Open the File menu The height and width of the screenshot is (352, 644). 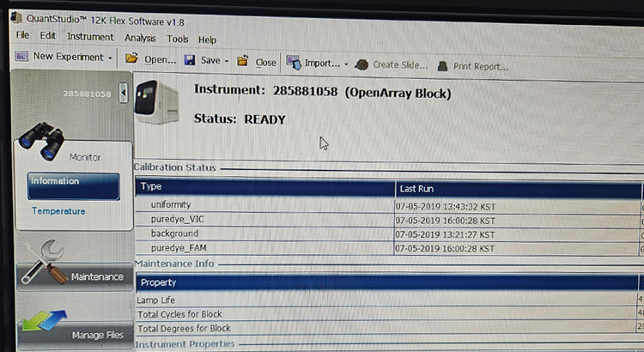[x=22, y=35]
